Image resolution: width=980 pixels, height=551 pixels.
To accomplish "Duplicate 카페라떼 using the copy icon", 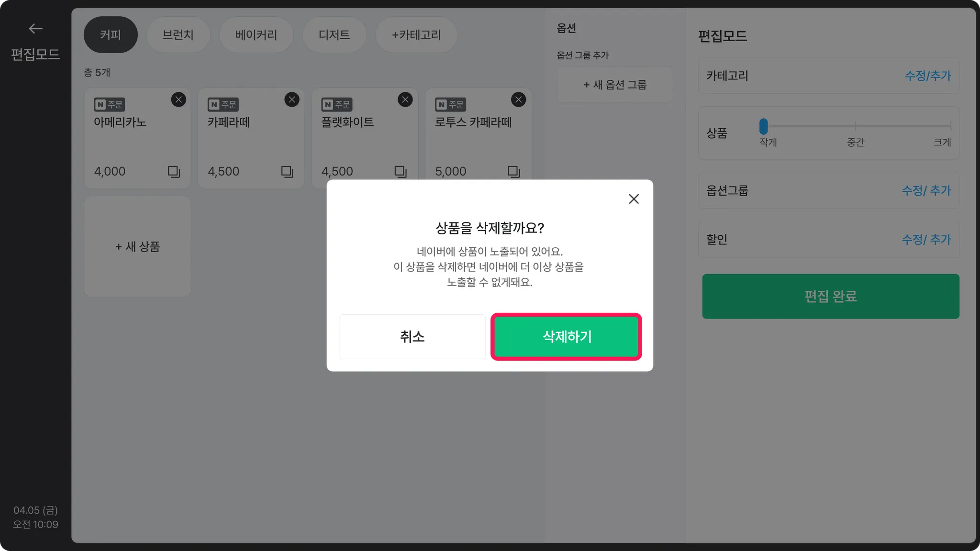I will click(x=287, y=172).
